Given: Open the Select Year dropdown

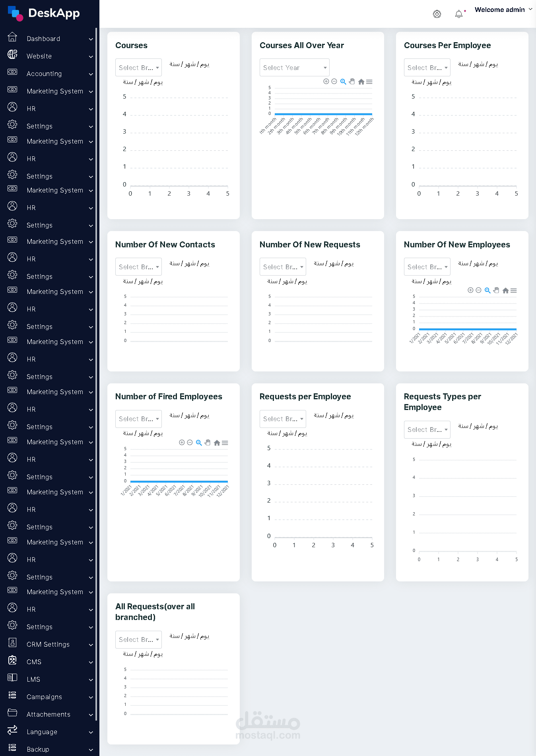Looking at the screenshot, I should [295, 68].
